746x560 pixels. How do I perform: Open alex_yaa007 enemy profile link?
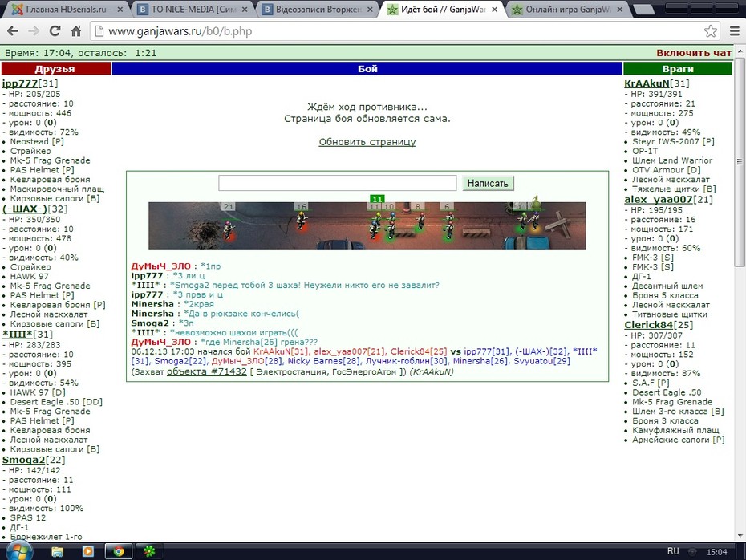coord(659,199)
